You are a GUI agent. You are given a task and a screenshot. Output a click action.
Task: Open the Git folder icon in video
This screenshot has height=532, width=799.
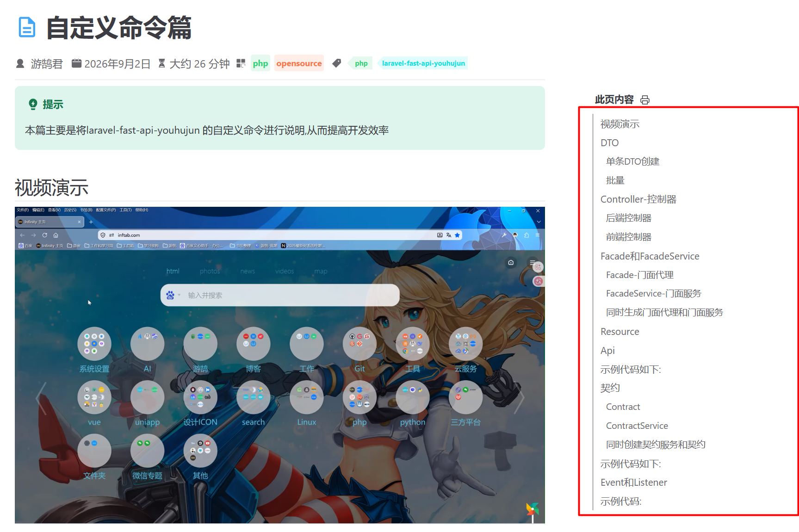pyautogui.click(x=359, y=344)
